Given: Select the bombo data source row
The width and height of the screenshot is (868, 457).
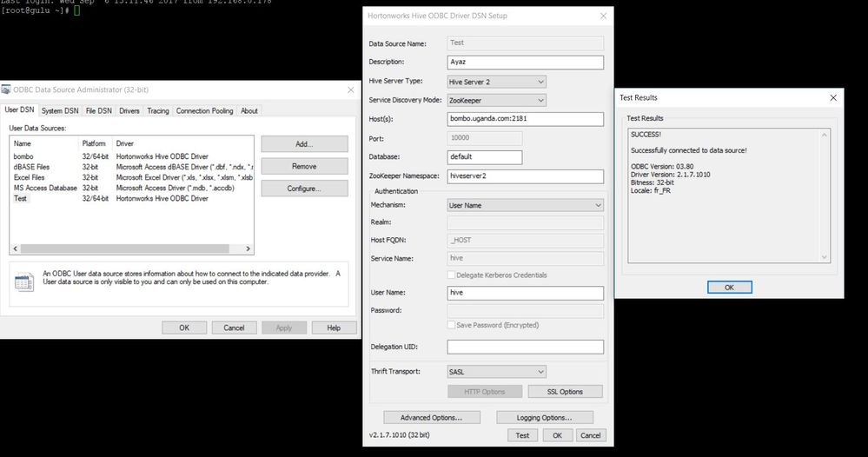Looking at the screenshot, I should point(22,156).
